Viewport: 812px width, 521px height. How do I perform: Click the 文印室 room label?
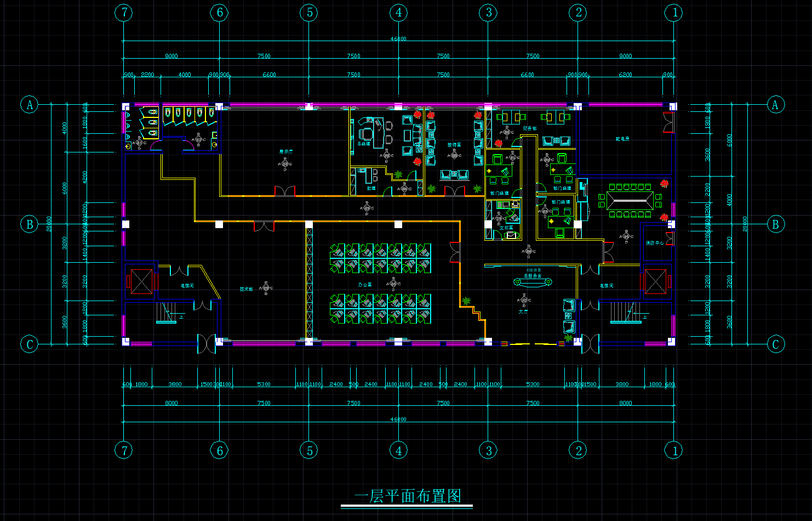pos(506,227)
